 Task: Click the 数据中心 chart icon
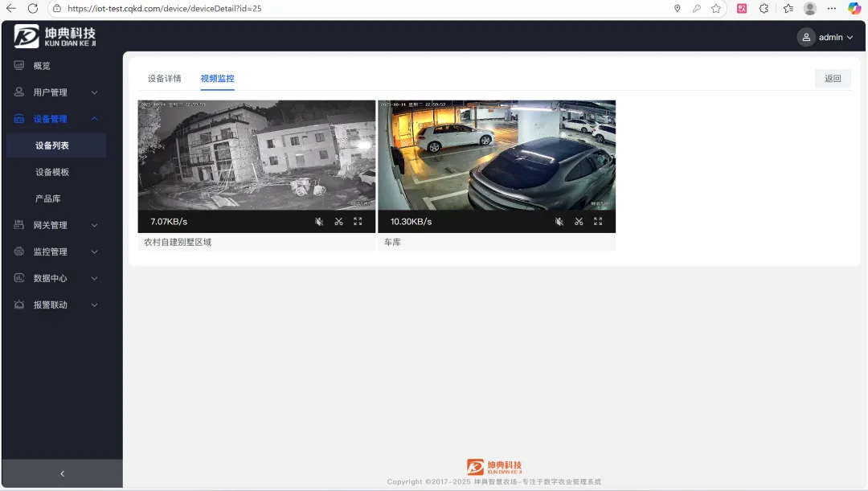click(18, 278)
